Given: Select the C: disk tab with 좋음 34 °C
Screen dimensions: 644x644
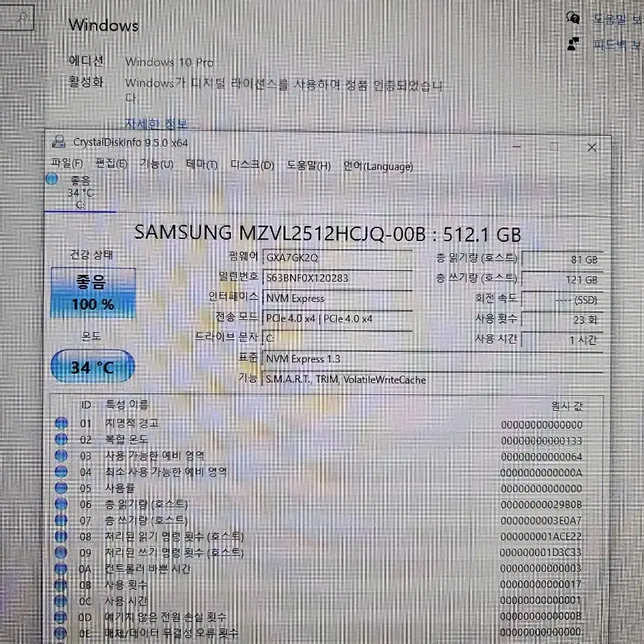Looking at the screenshot, I should 80,192.
